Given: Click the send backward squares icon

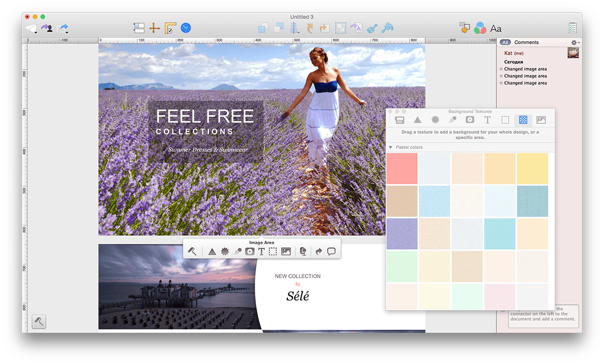Looking at the screenshot, I should (278, 28).
